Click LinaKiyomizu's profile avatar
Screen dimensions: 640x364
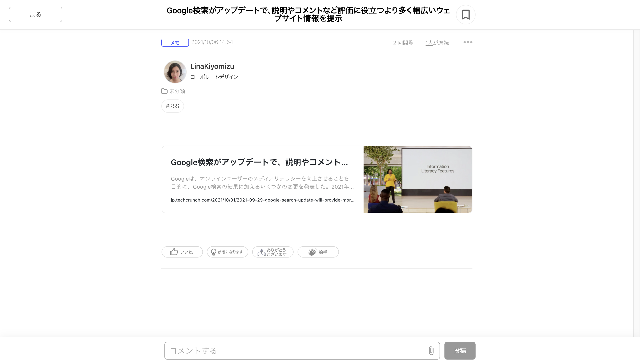coord(175,72)
